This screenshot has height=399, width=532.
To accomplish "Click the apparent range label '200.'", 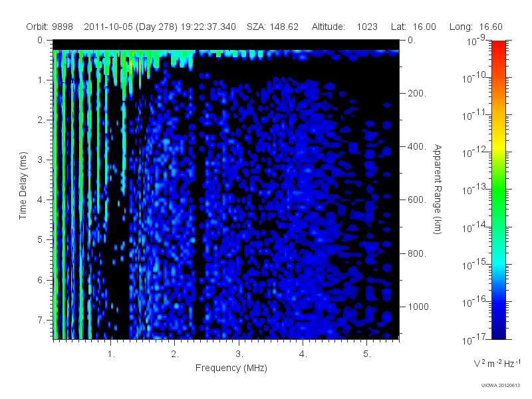I will click(417, 93).
